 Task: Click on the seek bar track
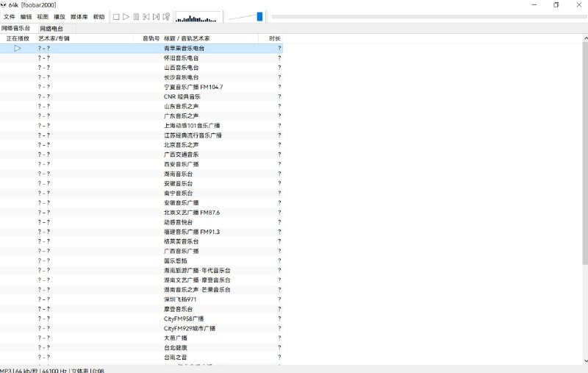point(429,17)
